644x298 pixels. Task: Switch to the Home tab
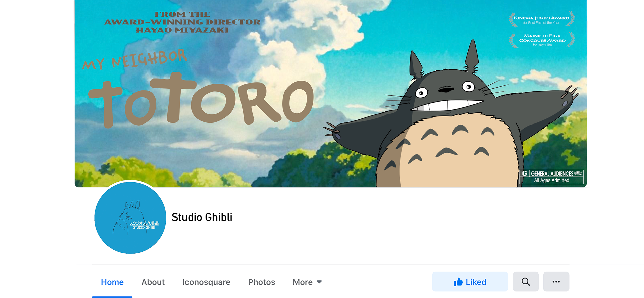tap(112, 282)
